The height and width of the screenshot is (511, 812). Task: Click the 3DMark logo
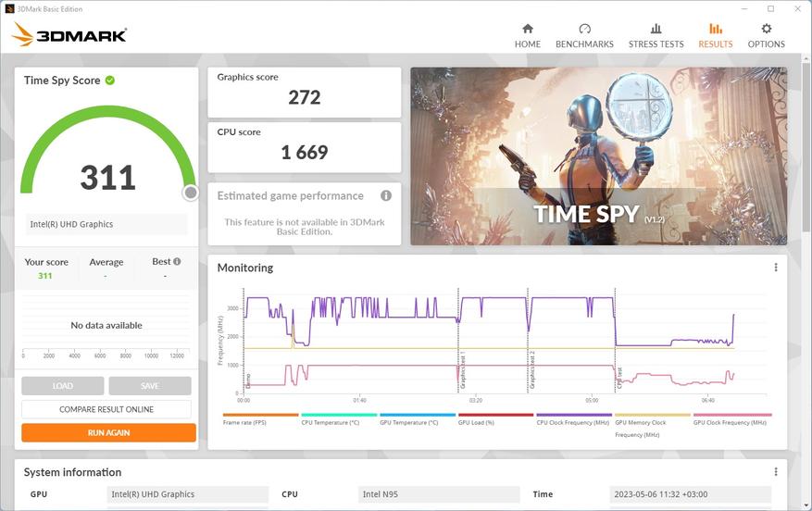(x=69, y=34)
